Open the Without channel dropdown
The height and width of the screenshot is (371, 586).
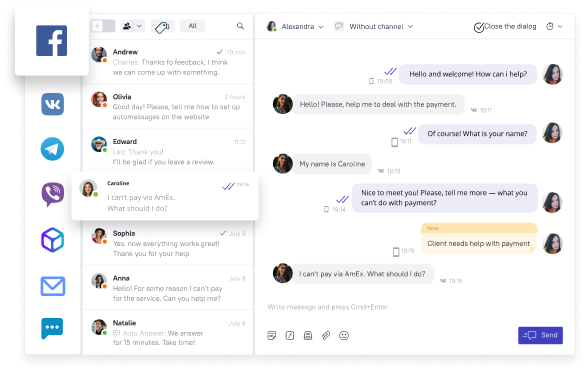(373, 27)
